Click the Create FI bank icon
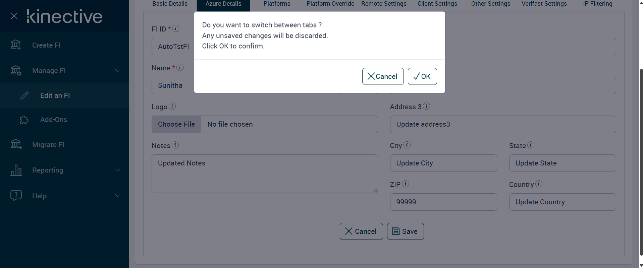The height and width of the screenshot is (268, 644). coord(16,45)
